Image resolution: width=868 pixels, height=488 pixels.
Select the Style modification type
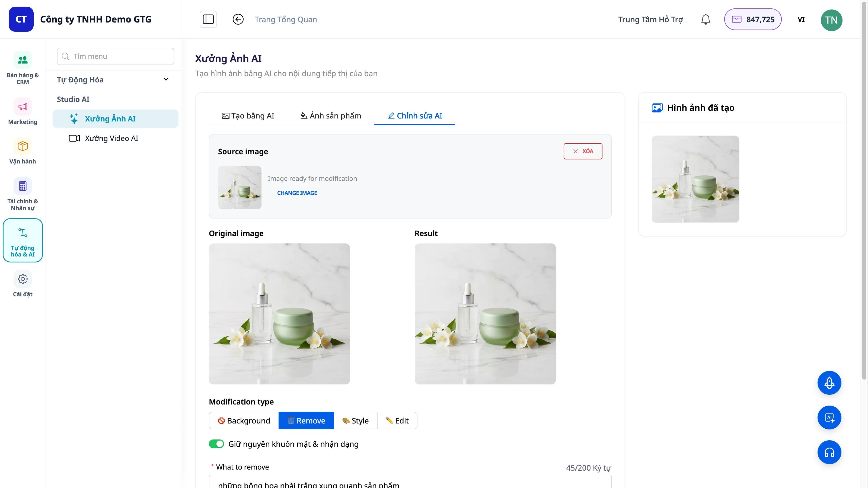pos(356,420)
